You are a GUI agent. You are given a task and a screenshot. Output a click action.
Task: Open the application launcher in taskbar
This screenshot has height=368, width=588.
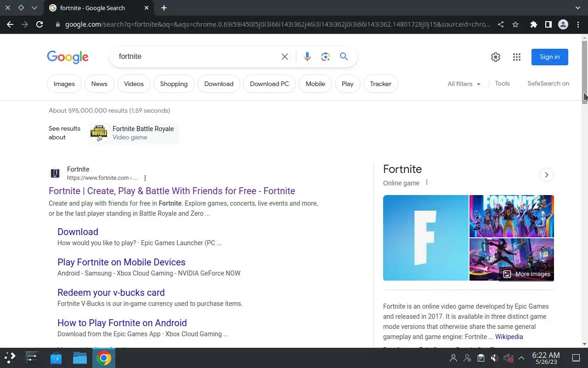click(x=10, y=357)
